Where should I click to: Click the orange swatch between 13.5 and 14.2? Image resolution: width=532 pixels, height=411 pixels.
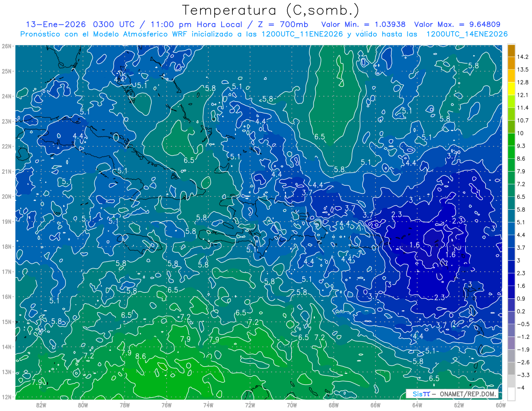(x=511, y=63)
